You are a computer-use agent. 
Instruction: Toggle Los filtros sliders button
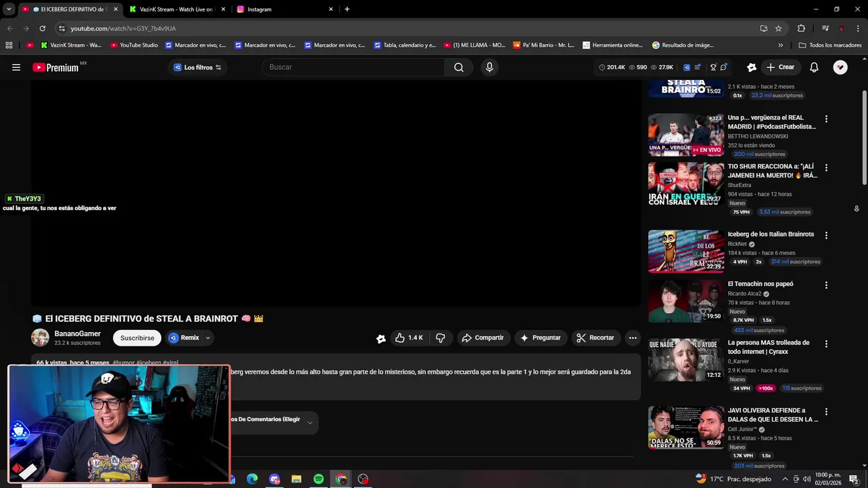[218, 67]
